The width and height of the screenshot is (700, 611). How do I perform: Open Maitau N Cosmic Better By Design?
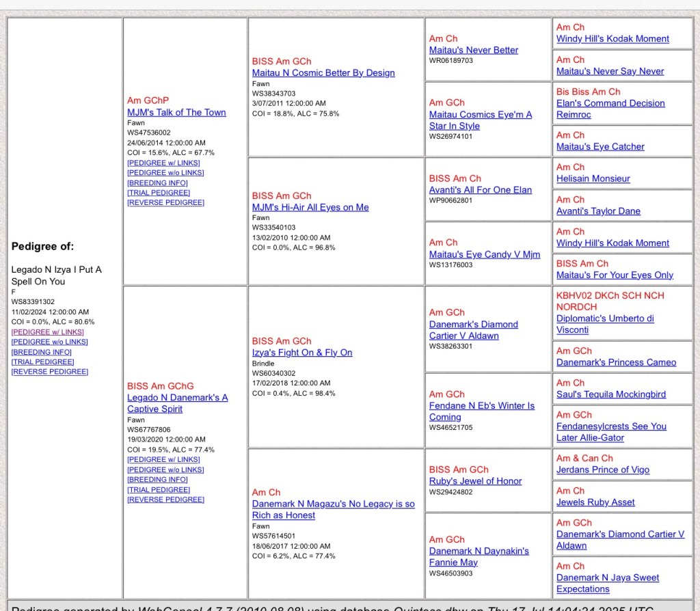pyautogui.click(x=323, y=72)
